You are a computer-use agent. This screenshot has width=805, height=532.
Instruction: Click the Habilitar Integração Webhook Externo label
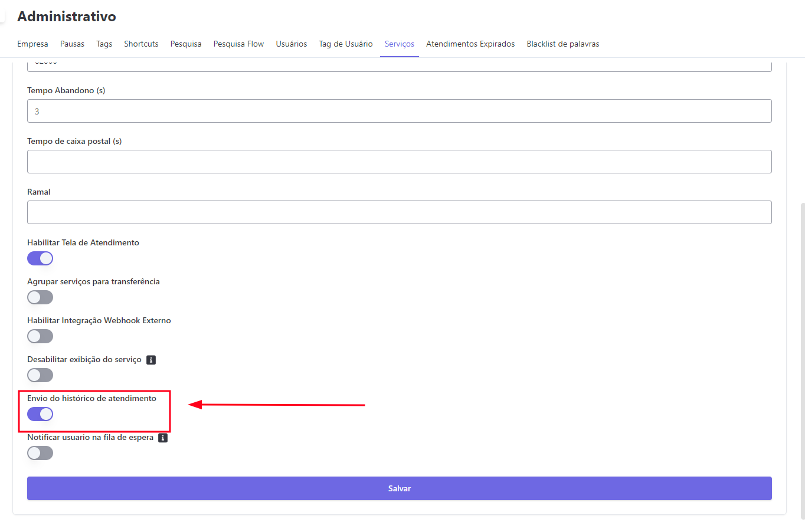tap(99, 320)
